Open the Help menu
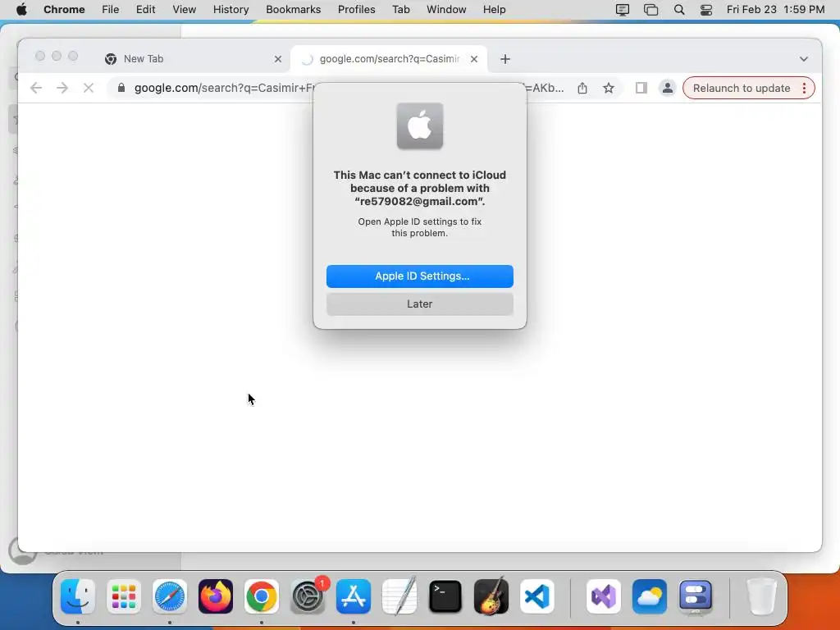Image resolution: width=840 pixels, height=630 pixels. [x=494, y=10]
